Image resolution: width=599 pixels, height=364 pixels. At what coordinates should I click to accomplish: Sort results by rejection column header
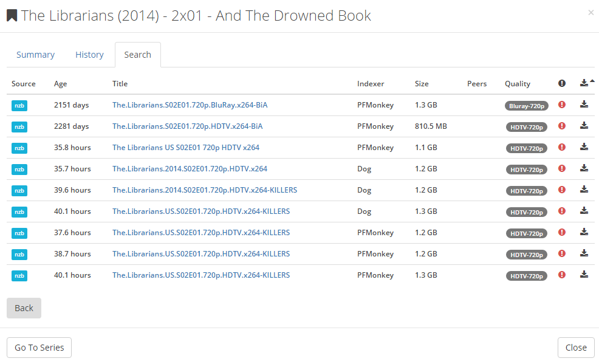562,83
